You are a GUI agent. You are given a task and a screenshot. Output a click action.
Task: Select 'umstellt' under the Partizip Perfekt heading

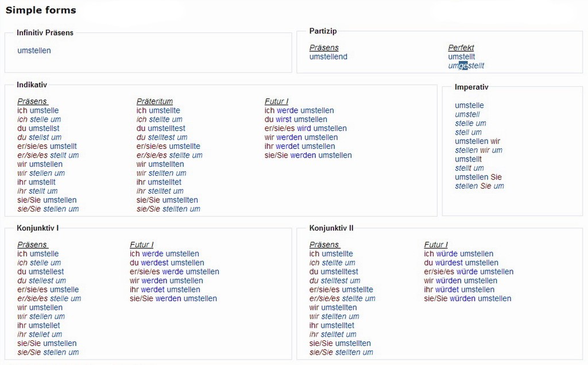[x=461, y=57]
